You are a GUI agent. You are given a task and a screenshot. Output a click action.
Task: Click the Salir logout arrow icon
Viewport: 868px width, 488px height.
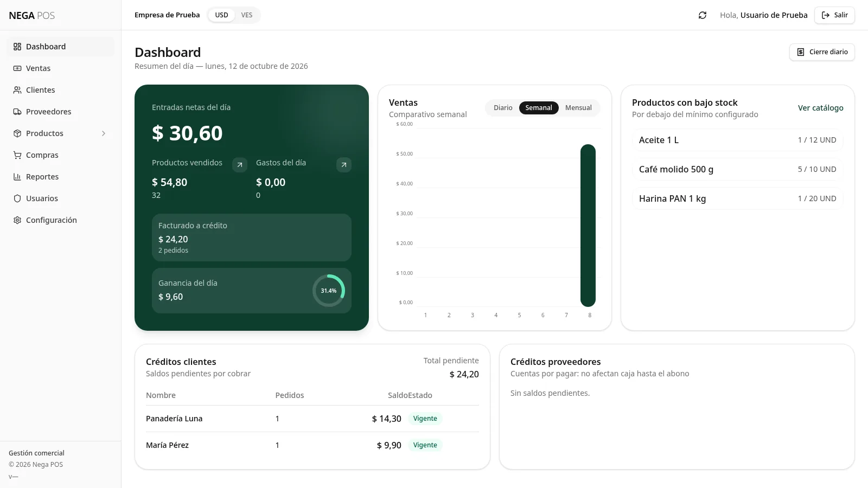826,15
